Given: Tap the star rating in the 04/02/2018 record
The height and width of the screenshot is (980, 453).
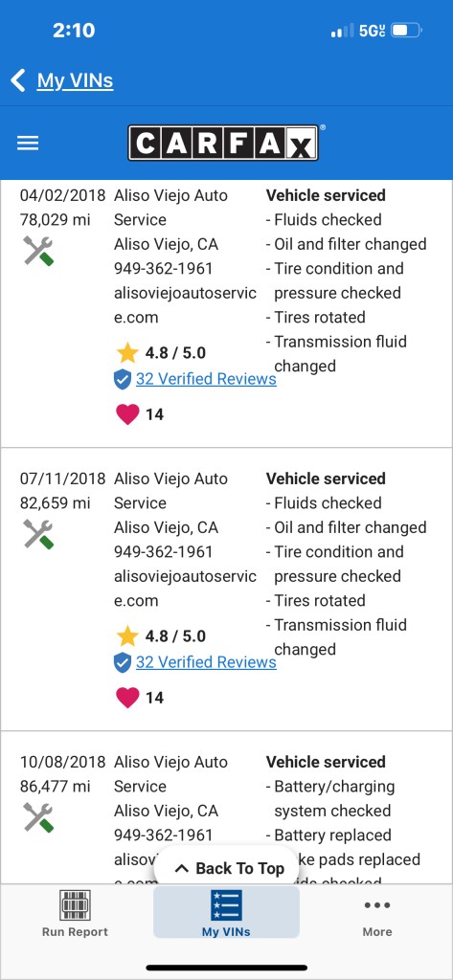Looking at the screenshot, I should pyautogui.click(x=161, y=353).
